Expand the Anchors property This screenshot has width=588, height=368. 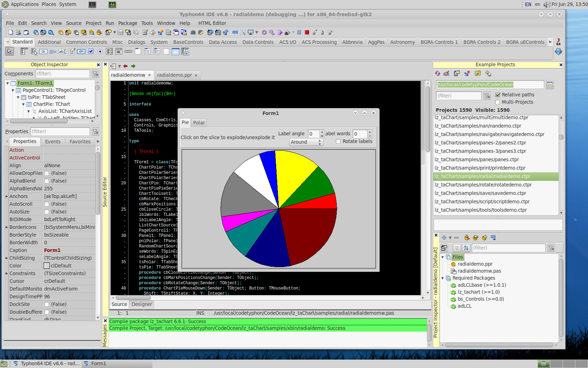pos(7,196)
